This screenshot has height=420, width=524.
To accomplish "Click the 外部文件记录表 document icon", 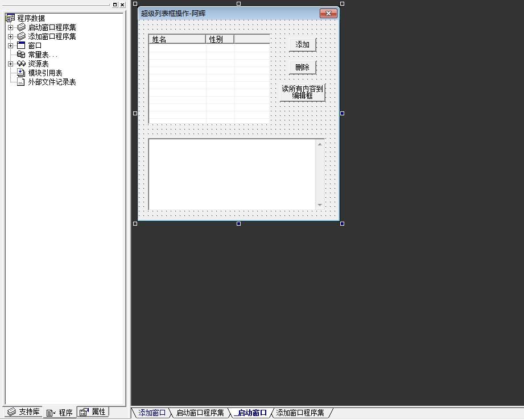I will pyautogui.click(x=21, y=82).
